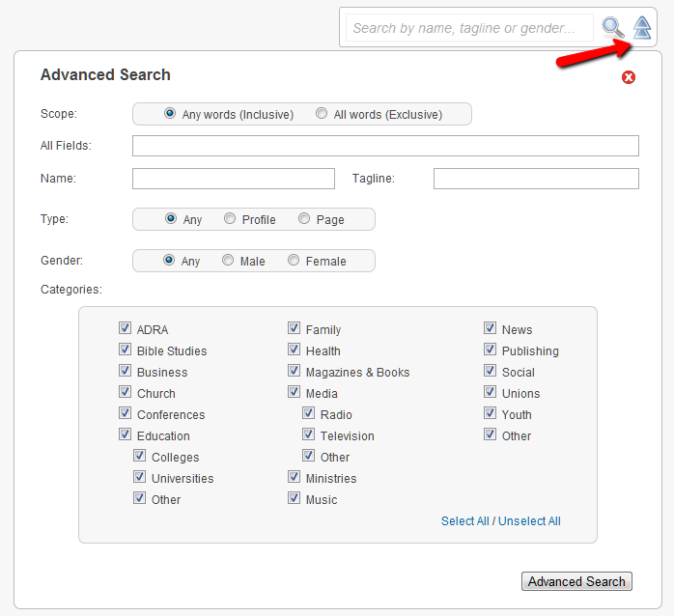The height and width of the screenshot is (616, 674).
Task: Select Male gender option
Action: pos(228,261)
